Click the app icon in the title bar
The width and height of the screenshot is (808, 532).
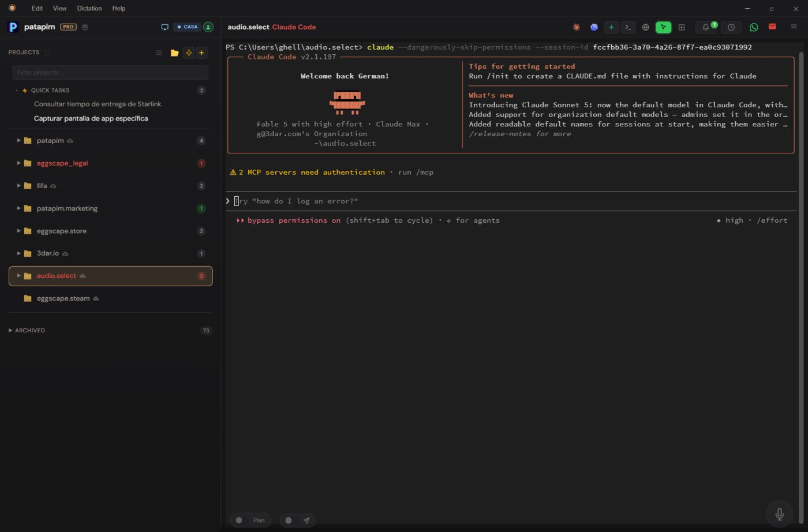(12, 8)
